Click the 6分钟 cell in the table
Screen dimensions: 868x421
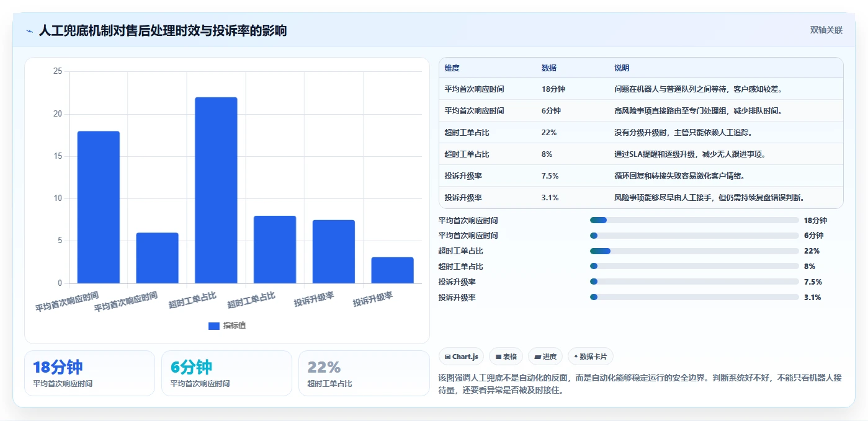[x=551, y=111]
